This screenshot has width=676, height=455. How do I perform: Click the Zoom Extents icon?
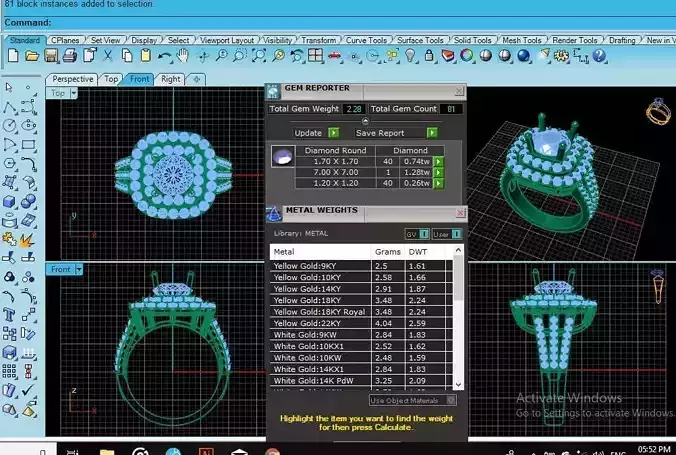[x=259, y=56]
